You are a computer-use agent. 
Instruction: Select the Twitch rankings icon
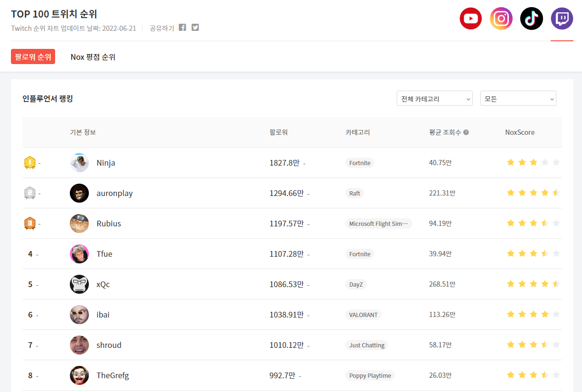[x=562, y=19]
